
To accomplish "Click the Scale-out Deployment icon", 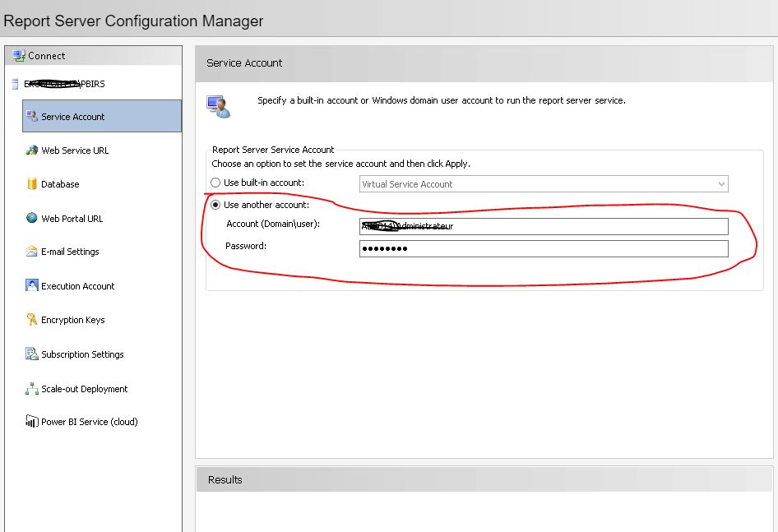I will (32, 389).
